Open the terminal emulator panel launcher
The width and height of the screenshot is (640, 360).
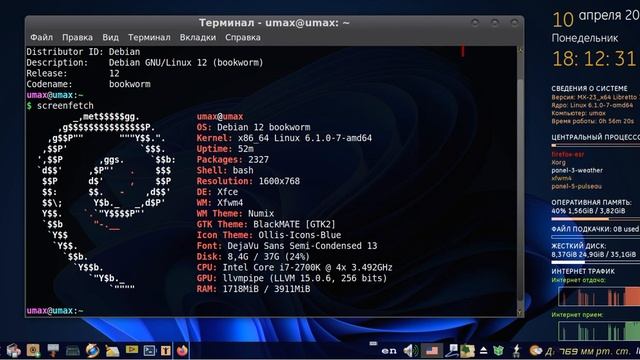pos(150,350)
